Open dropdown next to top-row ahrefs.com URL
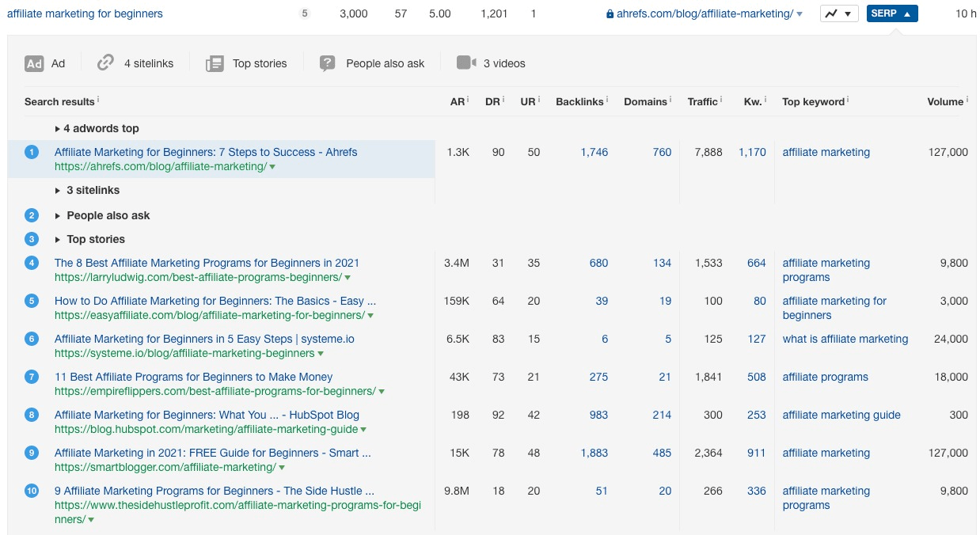This screenshot has width=980, height=535. [x=800, y=14]
